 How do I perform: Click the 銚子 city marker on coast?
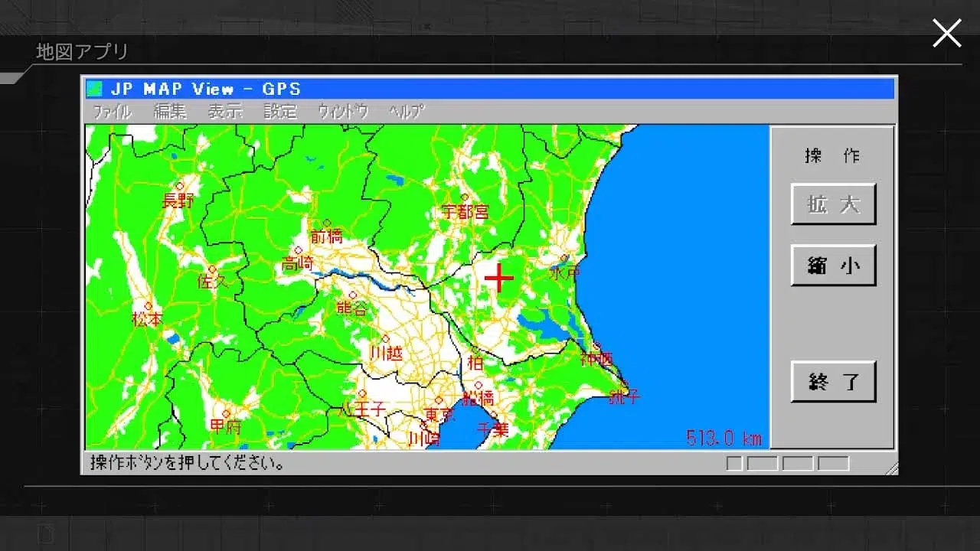(624, 383)
